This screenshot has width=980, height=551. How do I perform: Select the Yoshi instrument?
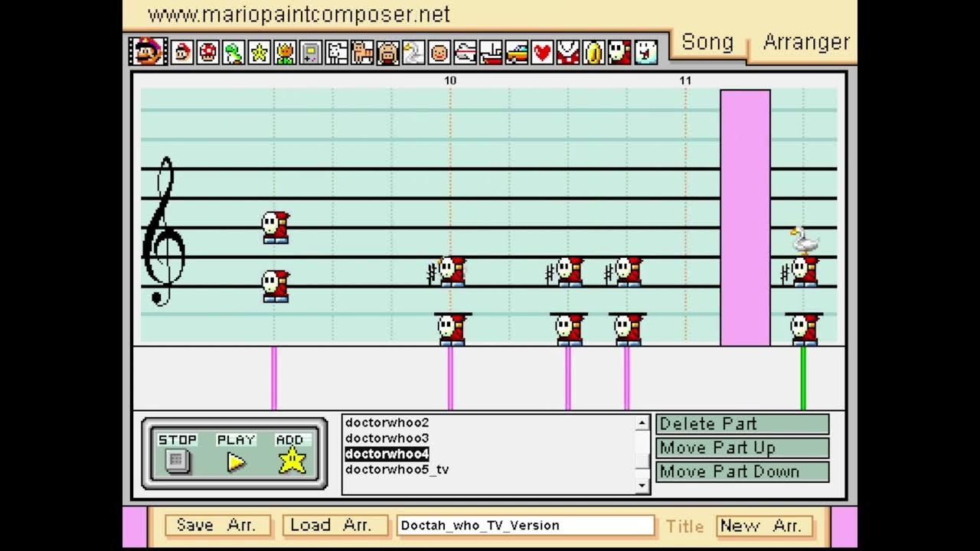tap(234, 53)
